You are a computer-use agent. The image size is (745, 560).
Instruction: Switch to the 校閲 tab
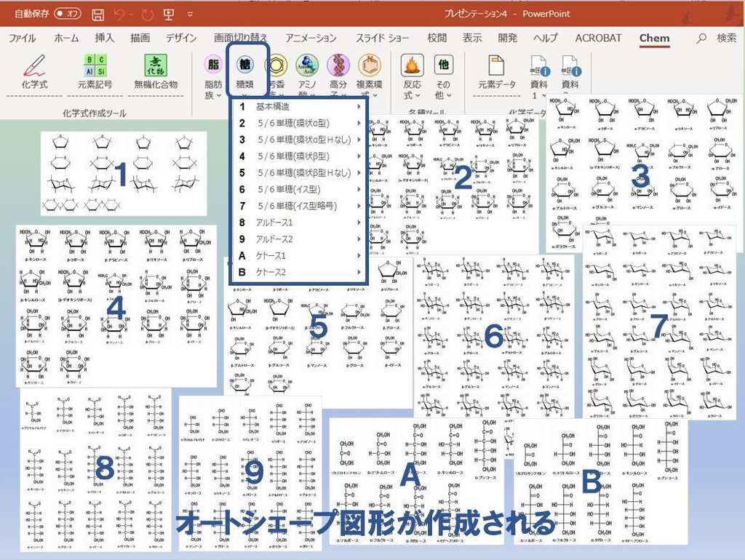tap(437, 38)
